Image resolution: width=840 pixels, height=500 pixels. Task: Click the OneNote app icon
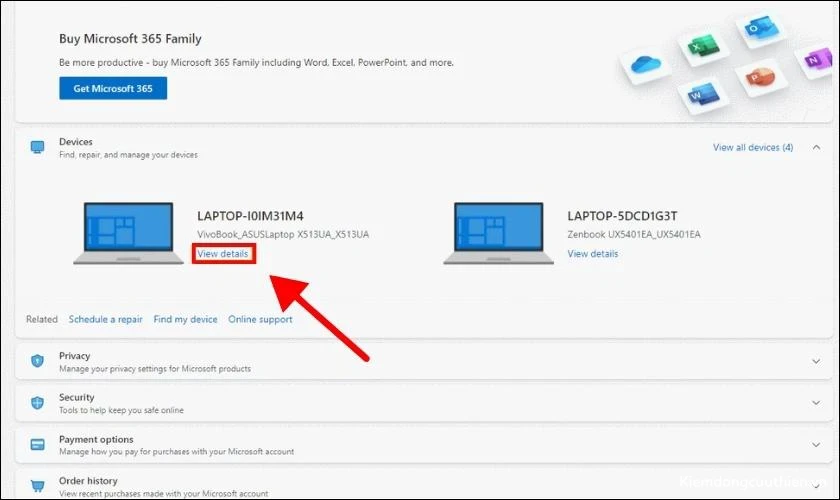(818, 58)
